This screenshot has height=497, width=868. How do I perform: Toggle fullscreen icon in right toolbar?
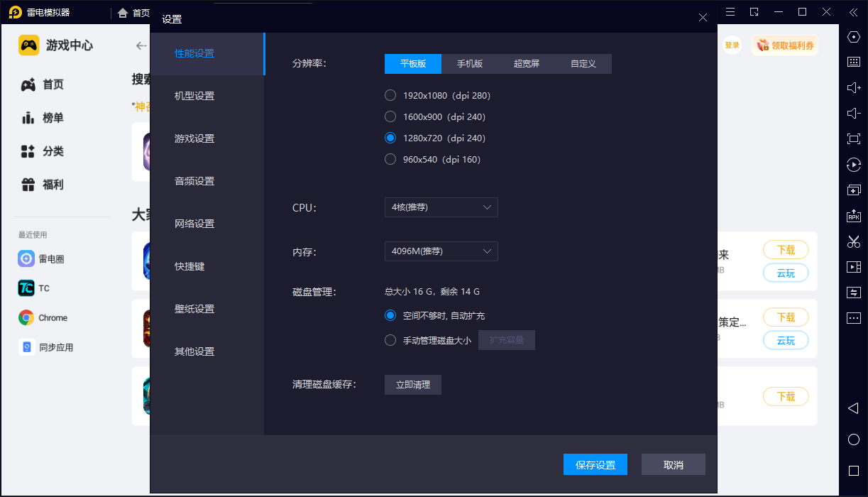coord(854,138)
